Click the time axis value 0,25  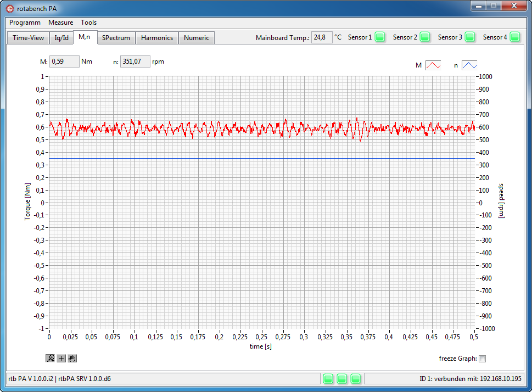[261, 337]
